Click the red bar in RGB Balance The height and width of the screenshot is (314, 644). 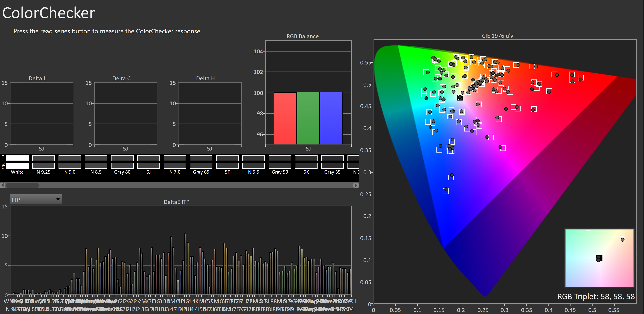(x=285, y=118)
